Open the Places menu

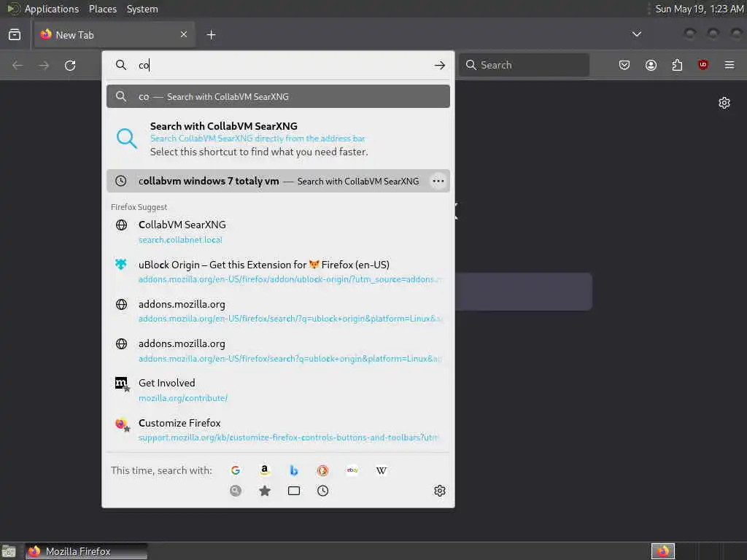[x=102, y=9]
